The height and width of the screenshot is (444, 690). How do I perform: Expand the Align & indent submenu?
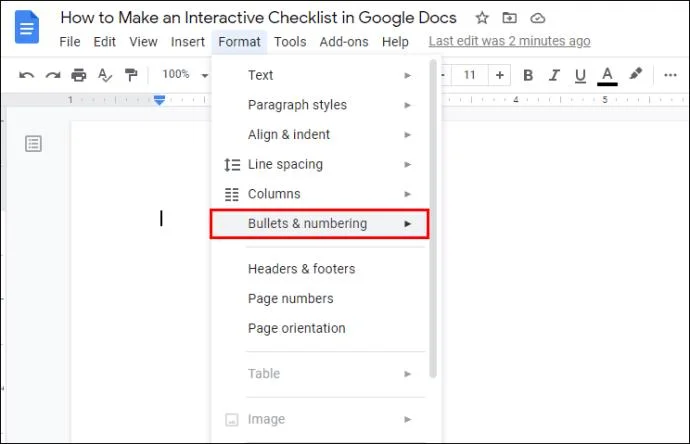pyautogui.click(x=320, y=134)
